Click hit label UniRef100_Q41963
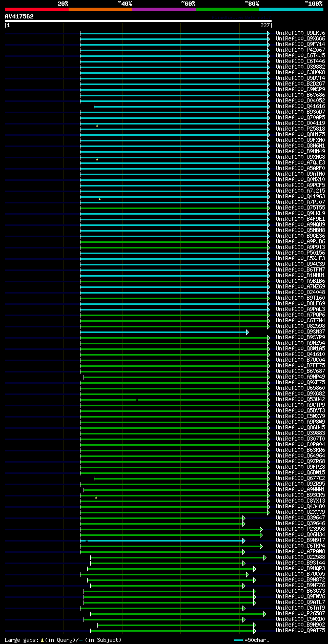The height and width of the screenshot is (644, 328). click(300, 197)
